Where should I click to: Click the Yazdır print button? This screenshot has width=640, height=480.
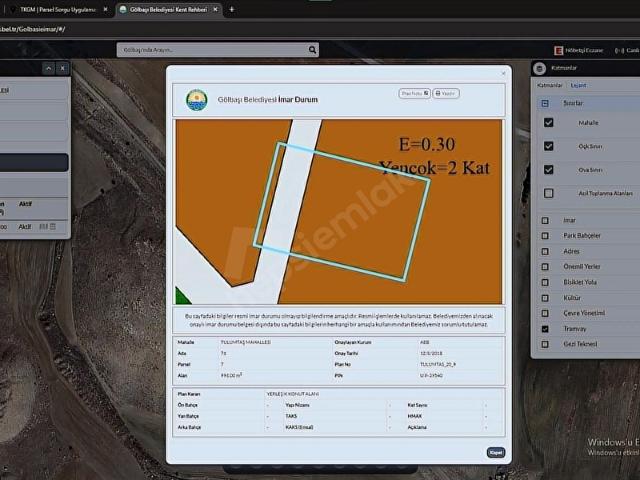pyautogui.click(x=446, y=93)
